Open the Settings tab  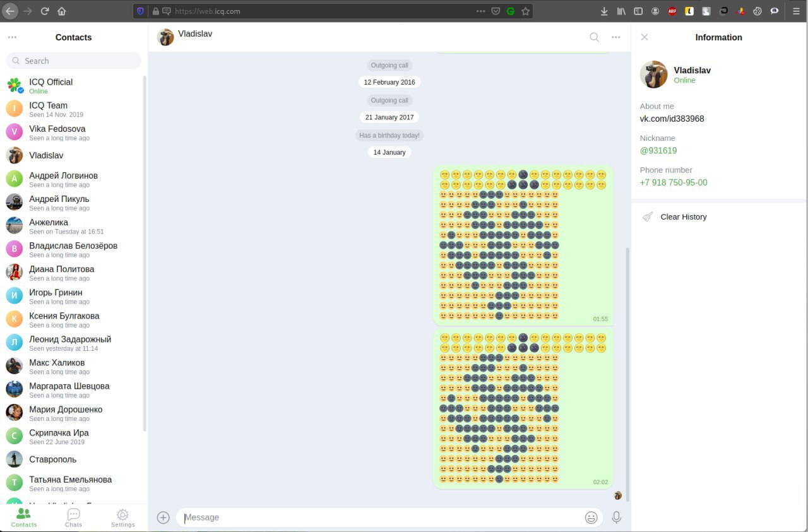[x=122, y=518]
